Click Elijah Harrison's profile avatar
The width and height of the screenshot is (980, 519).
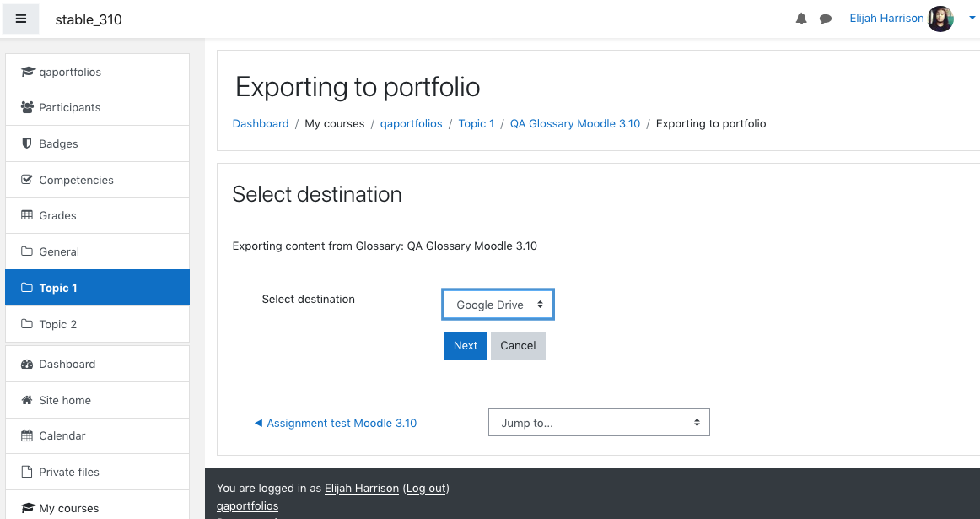940,19
